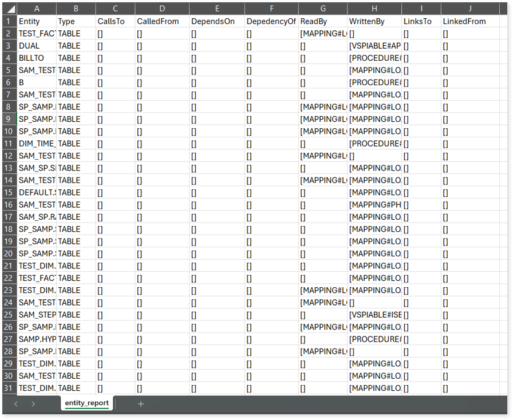Screen dimensions: 513x420
Task: Click the SAMP.HYP entity cell
Action: 37,339
